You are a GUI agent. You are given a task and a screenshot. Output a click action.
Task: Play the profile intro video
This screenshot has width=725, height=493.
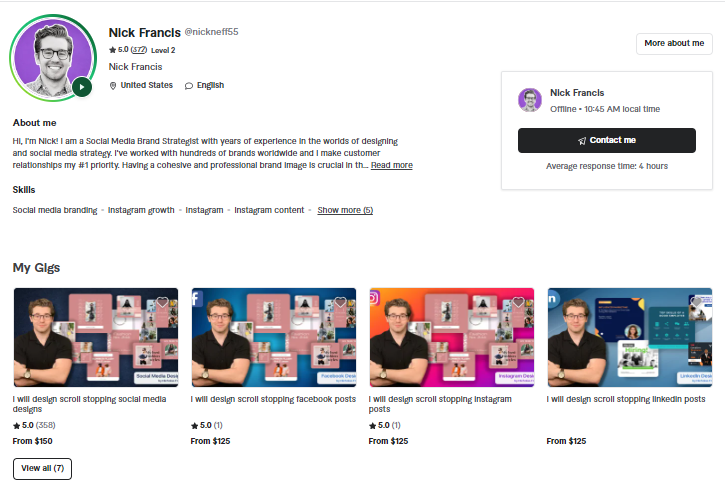(82, 86)
